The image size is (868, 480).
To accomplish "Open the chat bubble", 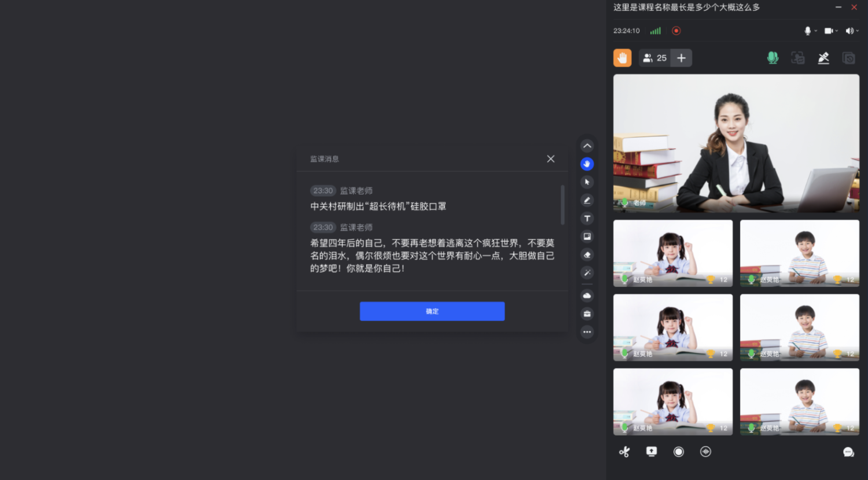I will pyautogui.click(x=848, y=452).
